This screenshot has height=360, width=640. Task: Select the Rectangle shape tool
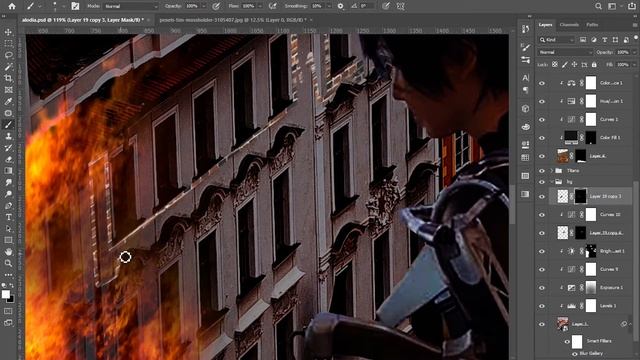coord(8,240)
